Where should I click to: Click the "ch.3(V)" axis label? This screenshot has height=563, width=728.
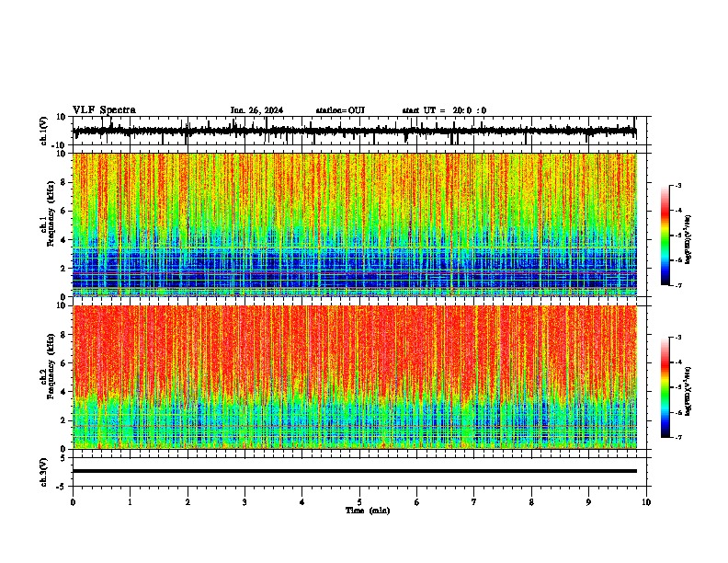click(44, 472)
